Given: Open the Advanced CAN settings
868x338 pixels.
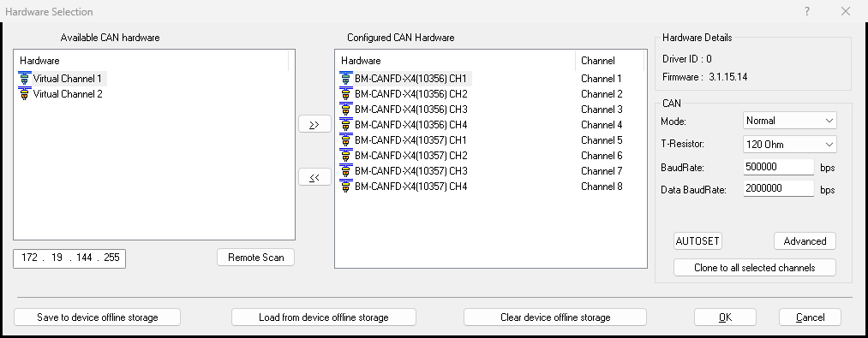Looking at the screenshot, I should coord(805,241).
